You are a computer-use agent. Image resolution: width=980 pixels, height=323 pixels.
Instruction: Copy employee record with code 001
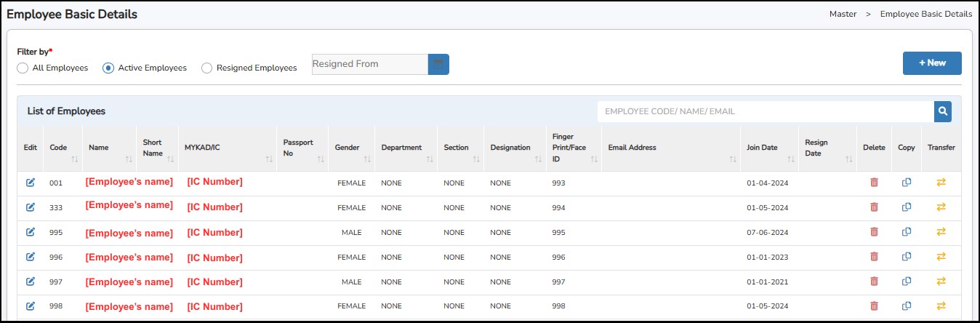tap(906, 183)
